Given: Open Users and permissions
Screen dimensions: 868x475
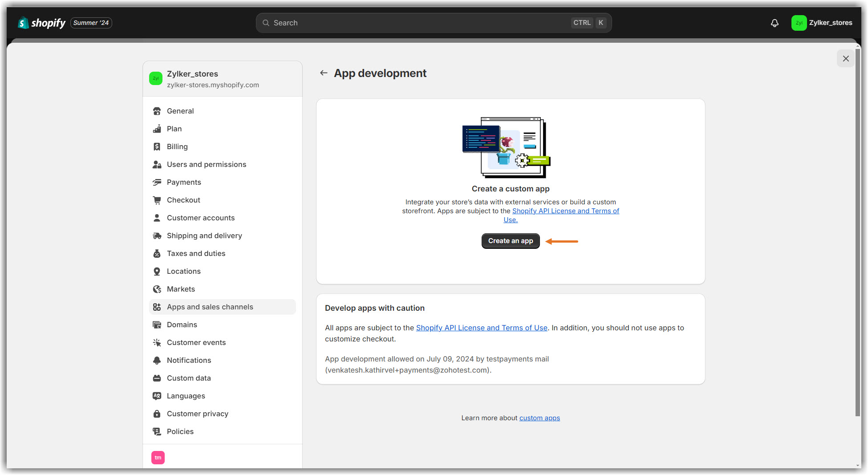Looking at the screenshot, I should click(223, 164).
